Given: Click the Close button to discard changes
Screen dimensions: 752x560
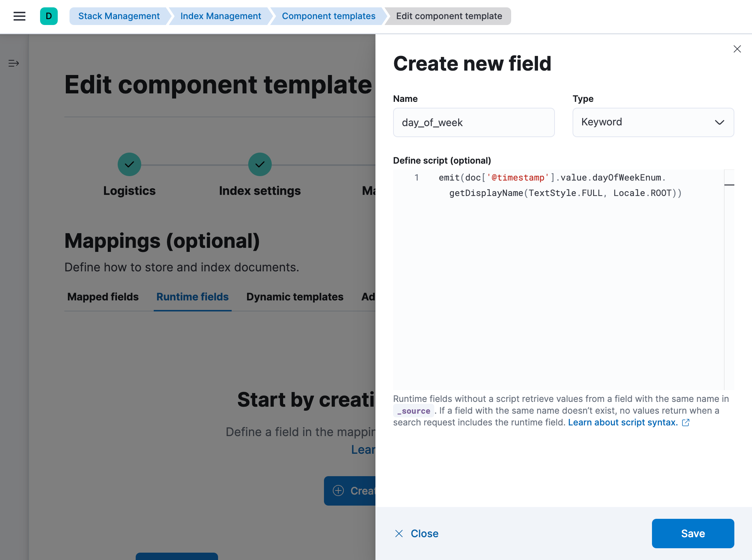Looking at the screenshot, I should (416, 534).
